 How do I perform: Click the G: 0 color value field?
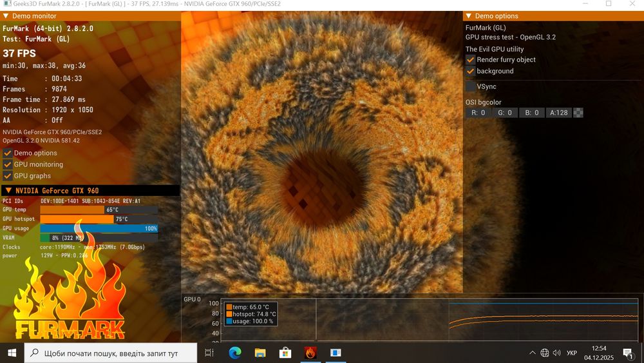pyautogui.click(x=505, y=113)
